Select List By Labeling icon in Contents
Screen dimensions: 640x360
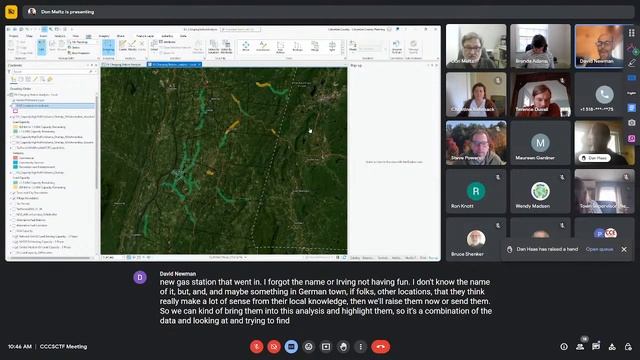[x=50, y=79]
